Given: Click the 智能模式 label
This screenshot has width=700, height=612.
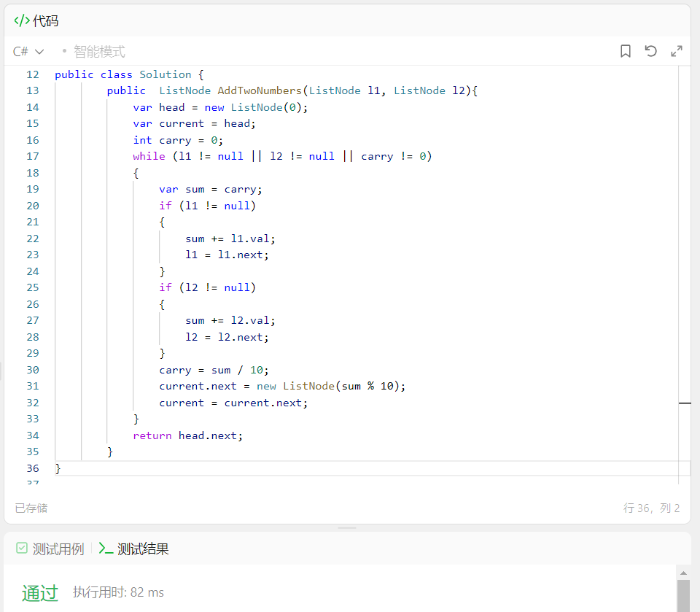Looking at the screenshot, I should (99, 51).
